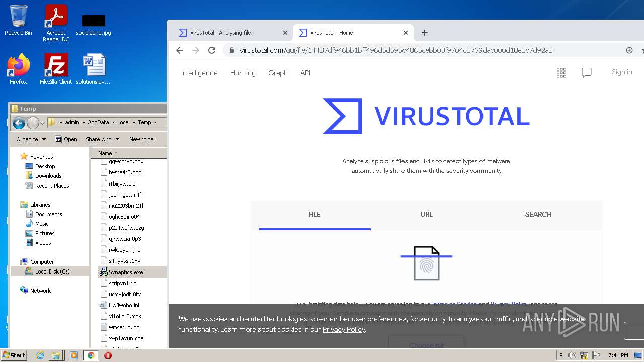Open Windows Explorer taskbar icon

pos(56,355)
